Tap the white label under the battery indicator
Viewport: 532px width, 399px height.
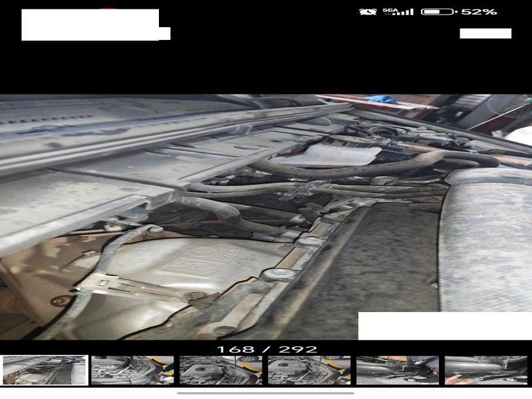[x=485, y=33]
